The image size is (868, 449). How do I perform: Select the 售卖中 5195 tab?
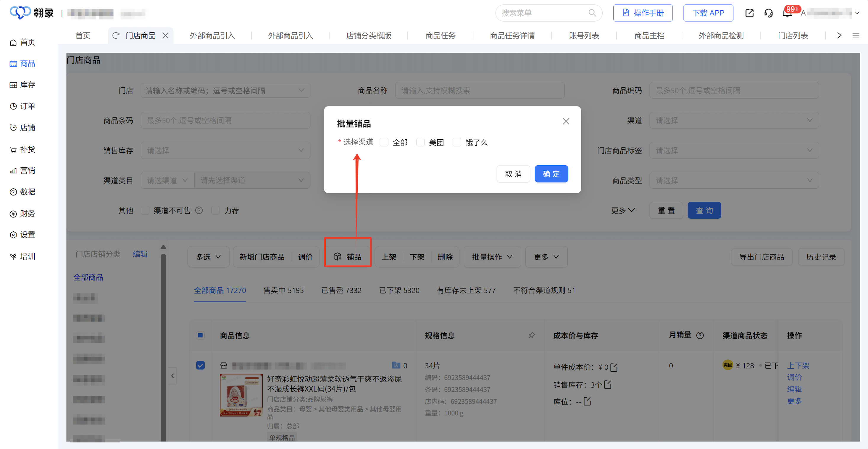[283, 290]
